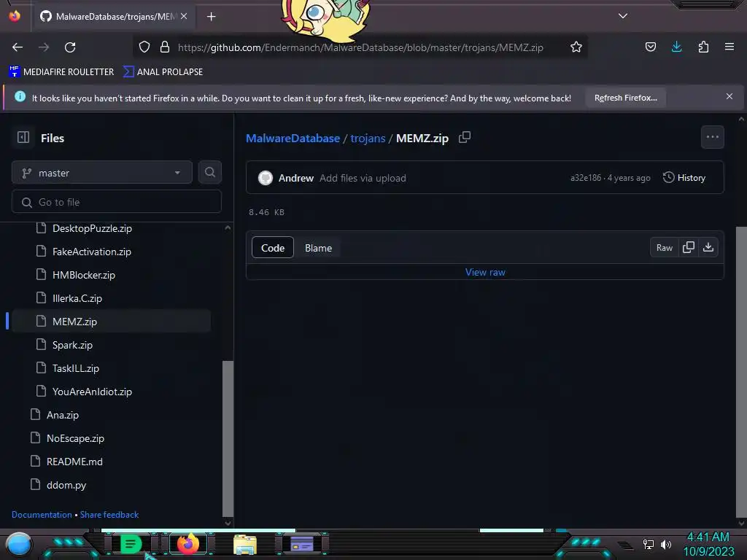
Task: Click file tree scrollbar up arrow
Action: (x=228, y=228)
